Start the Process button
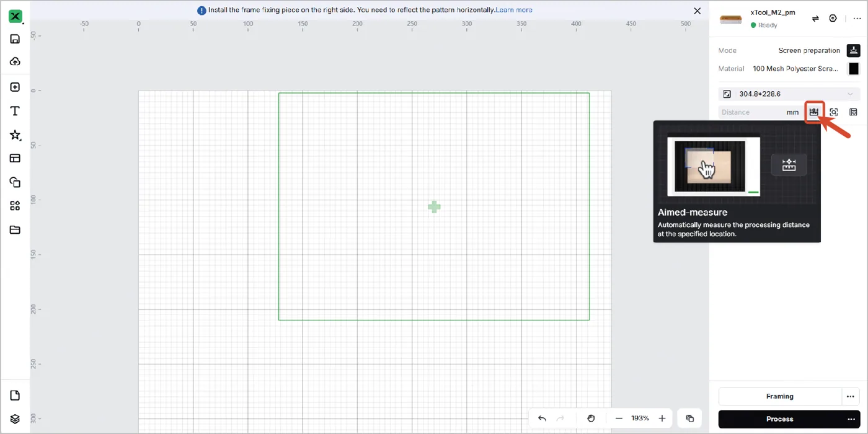The height and width of the screenshot is (434, 868). tap(780, 419)
